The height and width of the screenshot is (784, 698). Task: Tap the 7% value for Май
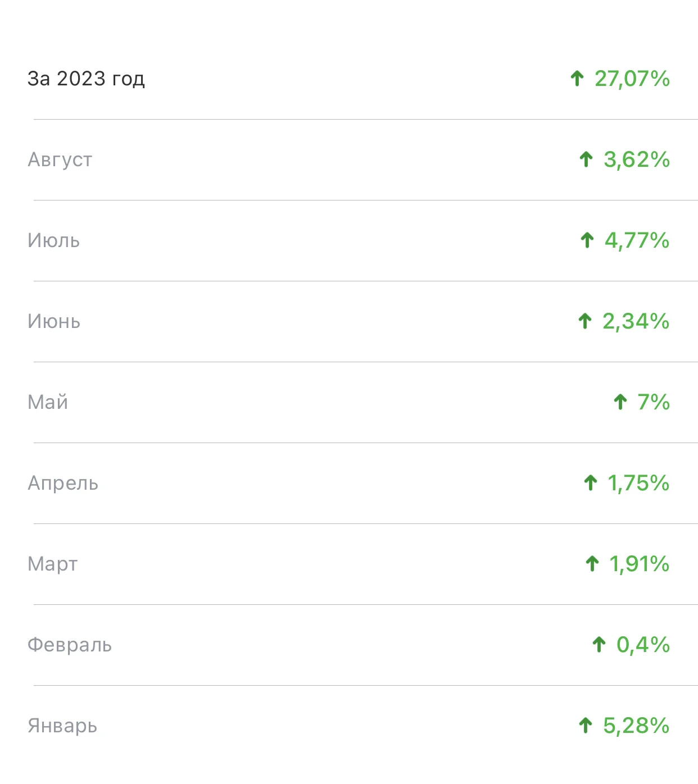tap(653, 402)
